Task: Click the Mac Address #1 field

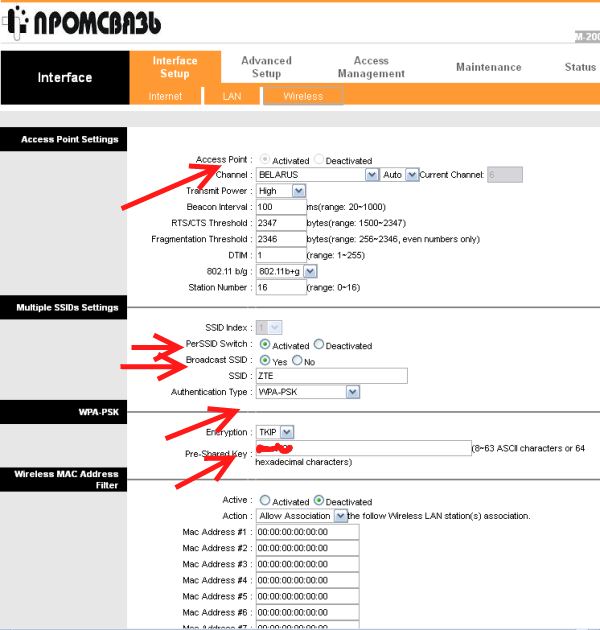Action: [307, 532]
